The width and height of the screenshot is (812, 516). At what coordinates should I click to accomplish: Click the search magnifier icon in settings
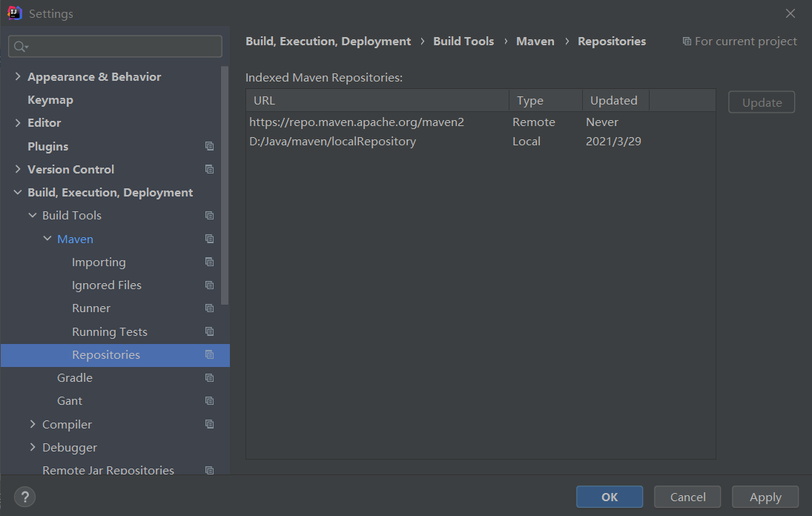coord(20,47)
